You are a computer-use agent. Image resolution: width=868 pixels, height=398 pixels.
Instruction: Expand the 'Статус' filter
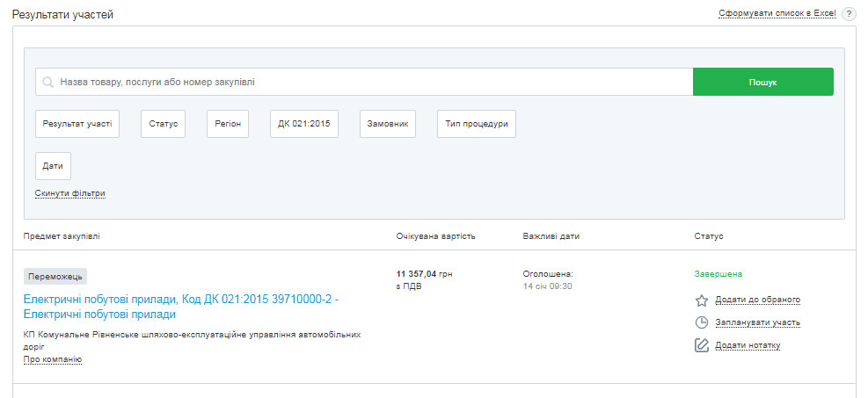point(163,124)
